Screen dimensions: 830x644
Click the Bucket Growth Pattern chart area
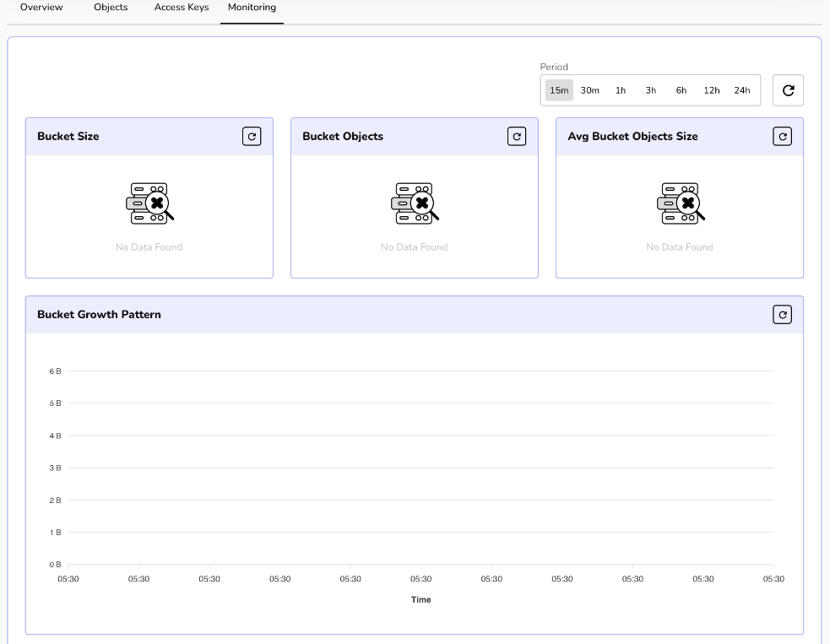420,468
